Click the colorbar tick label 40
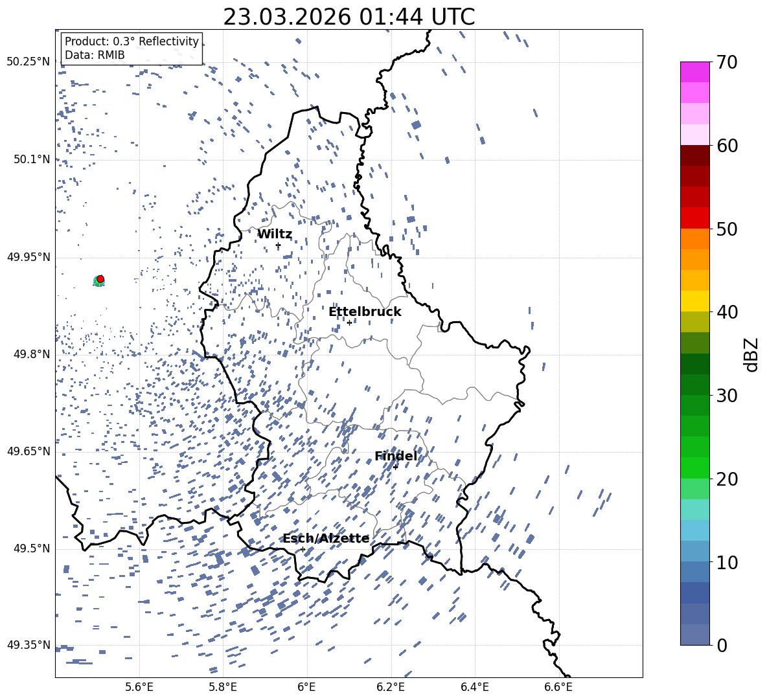767x700 pixels. point(727,312)
